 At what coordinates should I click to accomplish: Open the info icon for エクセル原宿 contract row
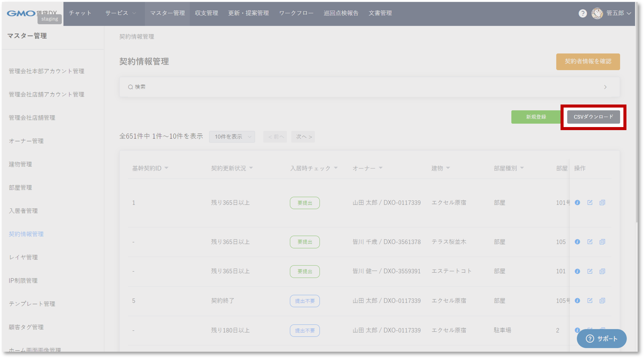click(x=577, y=203)
